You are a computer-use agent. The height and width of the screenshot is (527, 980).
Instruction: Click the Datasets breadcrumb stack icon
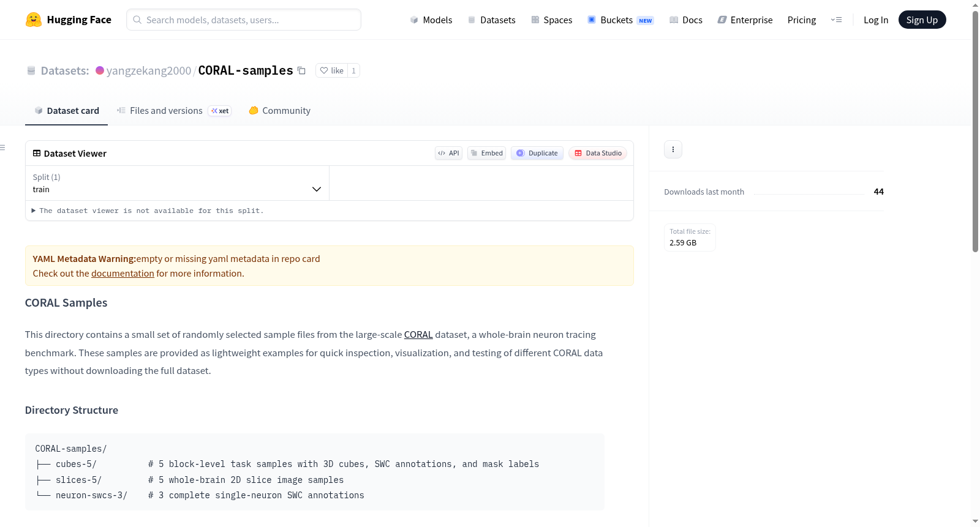(x=31, y=70)
